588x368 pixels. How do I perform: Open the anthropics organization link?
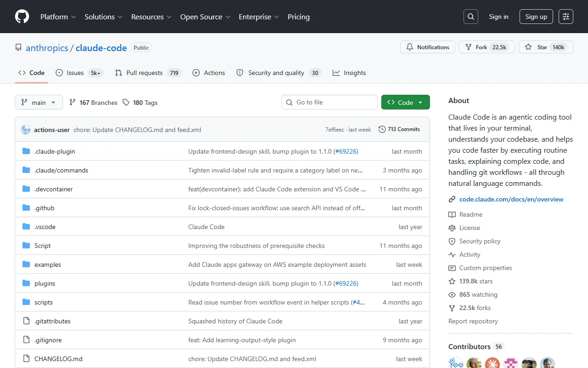pos(47,48)
